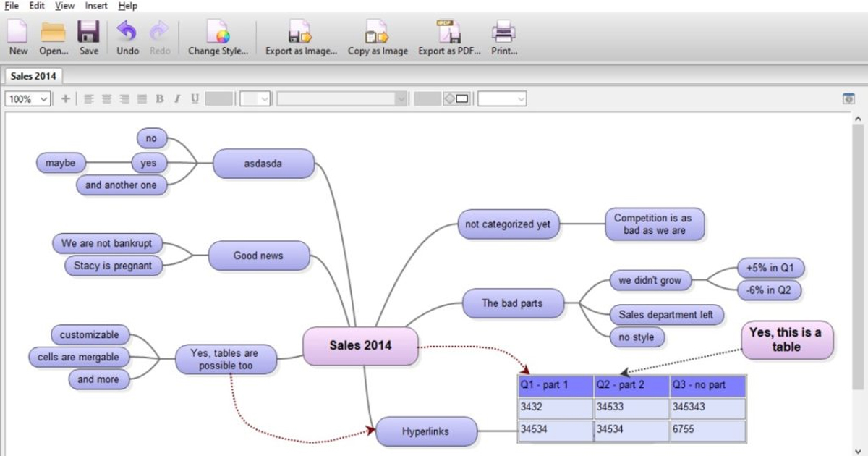Screen dimensions: 868x456
Task: Click the gray text color swatch
Action: tap(218, 99)
